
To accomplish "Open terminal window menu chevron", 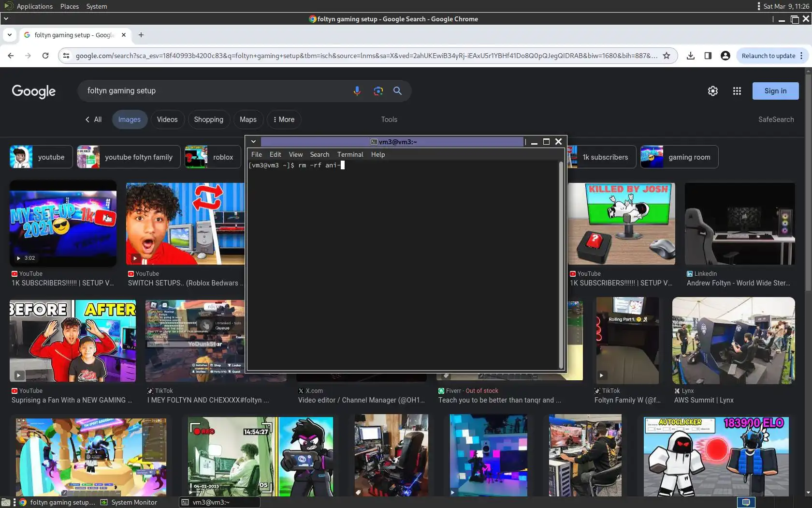I will [x=253, y=142].
